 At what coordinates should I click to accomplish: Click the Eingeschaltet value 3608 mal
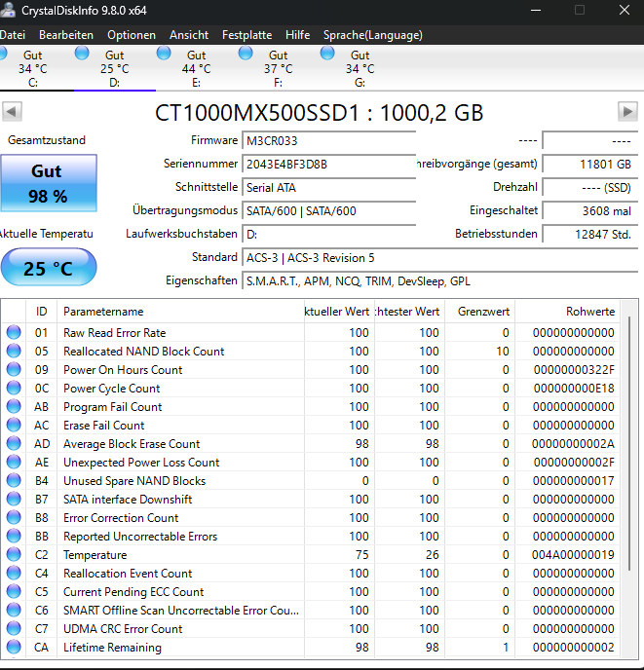click(x=590, y=210)
